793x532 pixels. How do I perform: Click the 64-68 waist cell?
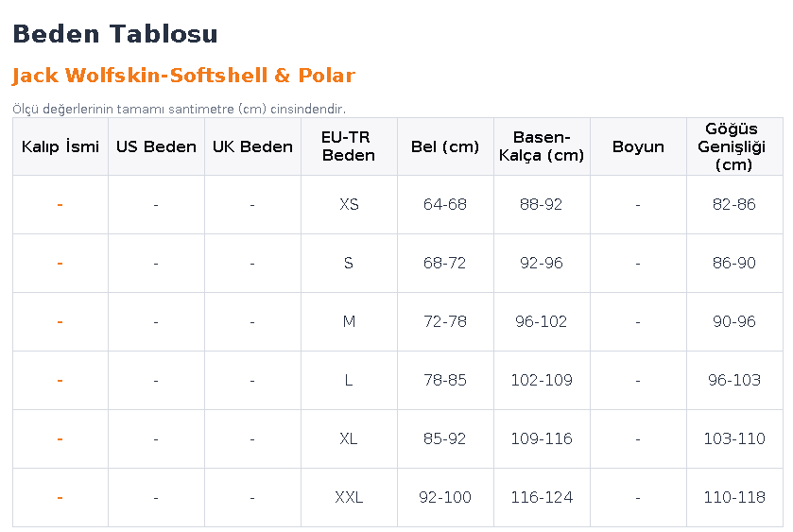point(445,204)
